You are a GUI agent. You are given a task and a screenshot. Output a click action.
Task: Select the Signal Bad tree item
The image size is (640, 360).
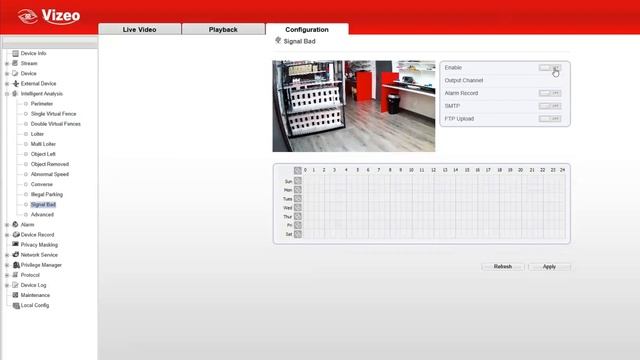point(43,204)
